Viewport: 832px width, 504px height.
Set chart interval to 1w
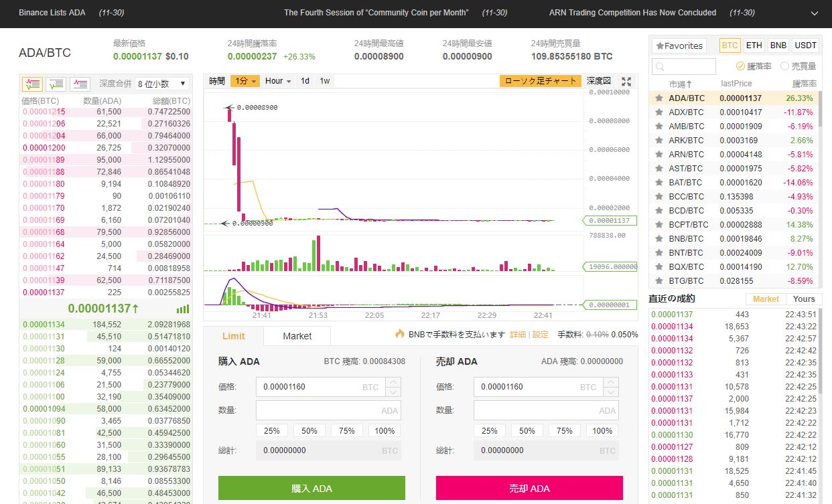point(325,81)
